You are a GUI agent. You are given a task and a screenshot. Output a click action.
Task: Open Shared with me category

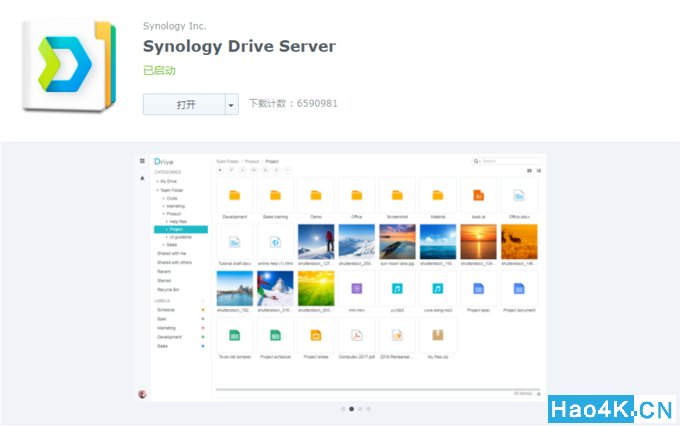[171, 253]
